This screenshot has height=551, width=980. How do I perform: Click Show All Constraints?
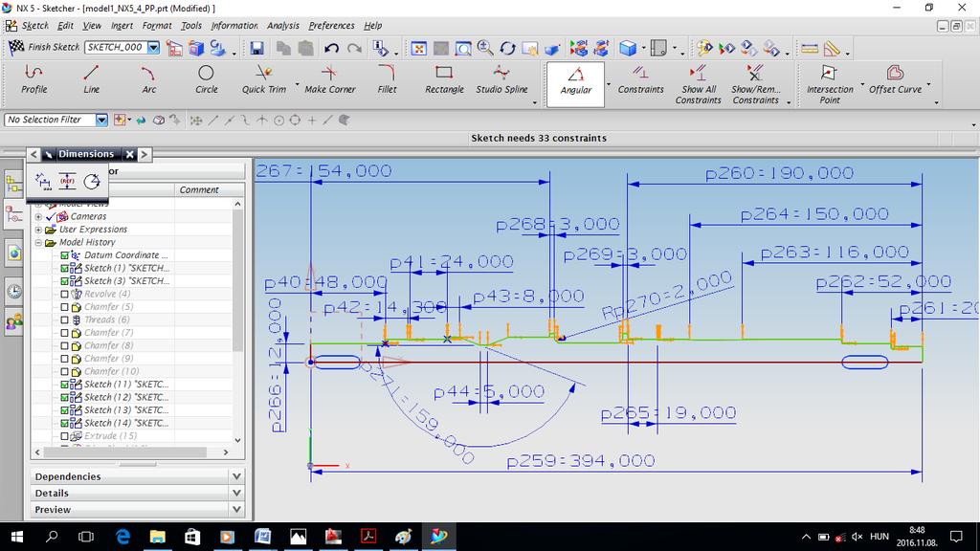tap(698, 84)
